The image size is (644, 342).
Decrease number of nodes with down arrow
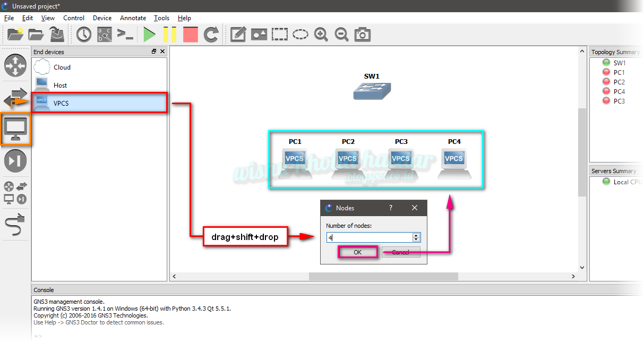pyautogui.click(x=416, y=241)
